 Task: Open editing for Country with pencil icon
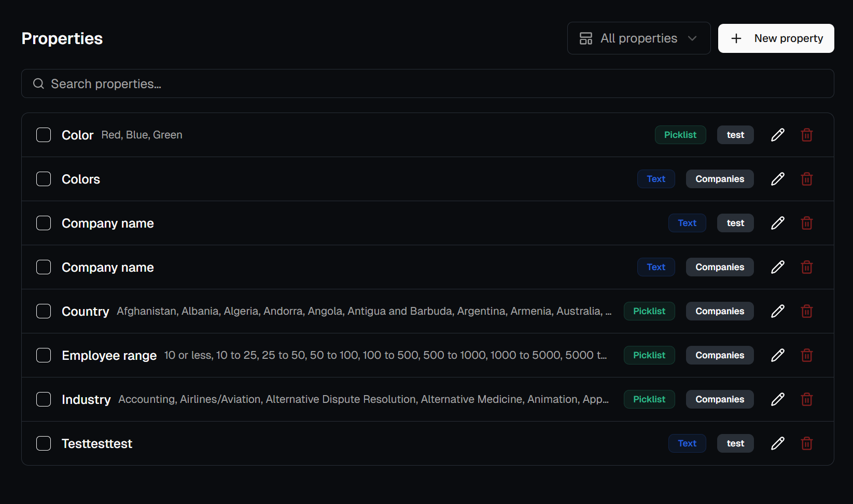777,311
